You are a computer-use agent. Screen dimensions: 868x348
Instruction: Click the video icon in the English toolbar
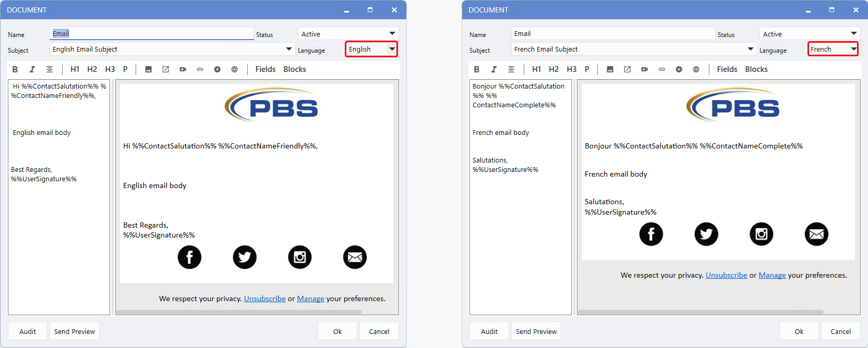[x=183, y=69]
